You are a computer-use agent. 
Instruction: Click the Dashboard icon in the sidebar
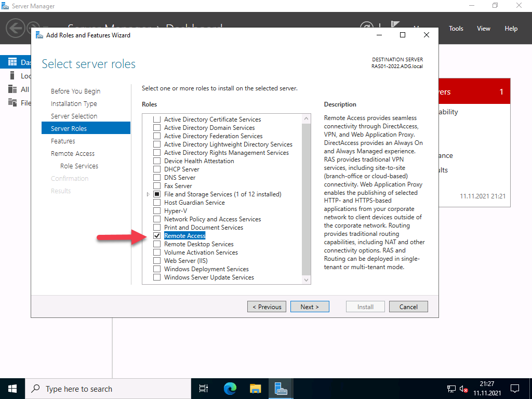12,62
